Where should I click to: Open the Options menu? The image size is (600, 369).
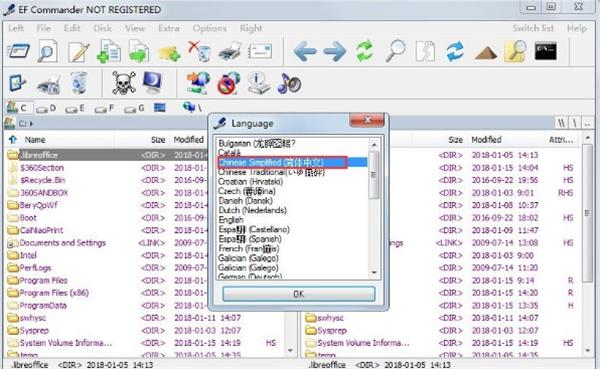[x=209, y=28]
